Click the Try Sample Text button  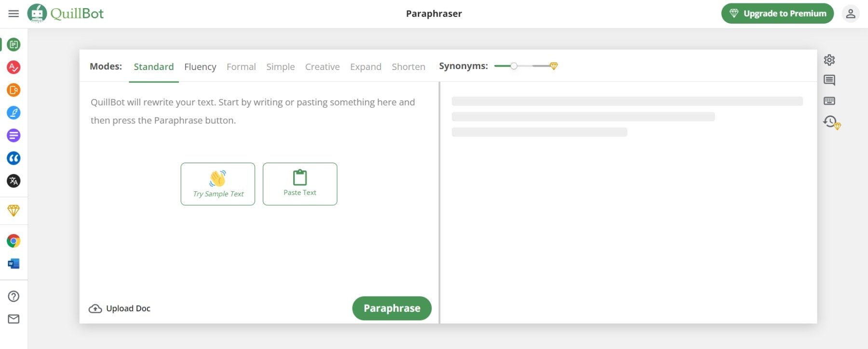[218, 184]
